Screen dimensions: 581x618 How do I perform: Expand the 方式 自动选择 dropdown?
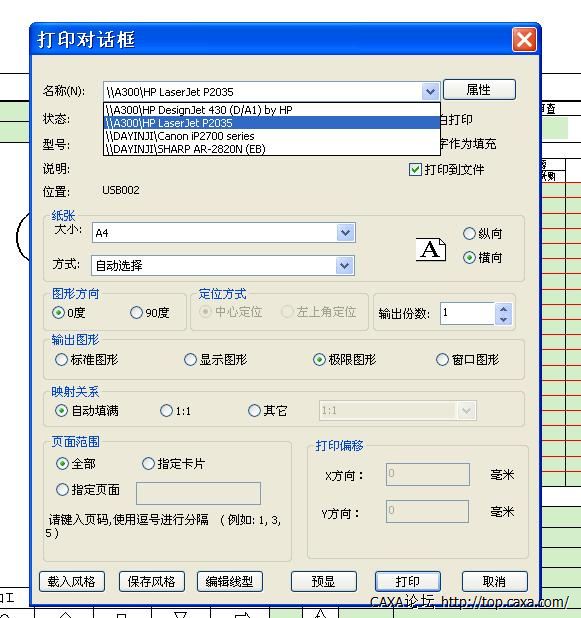click(345, 266)
